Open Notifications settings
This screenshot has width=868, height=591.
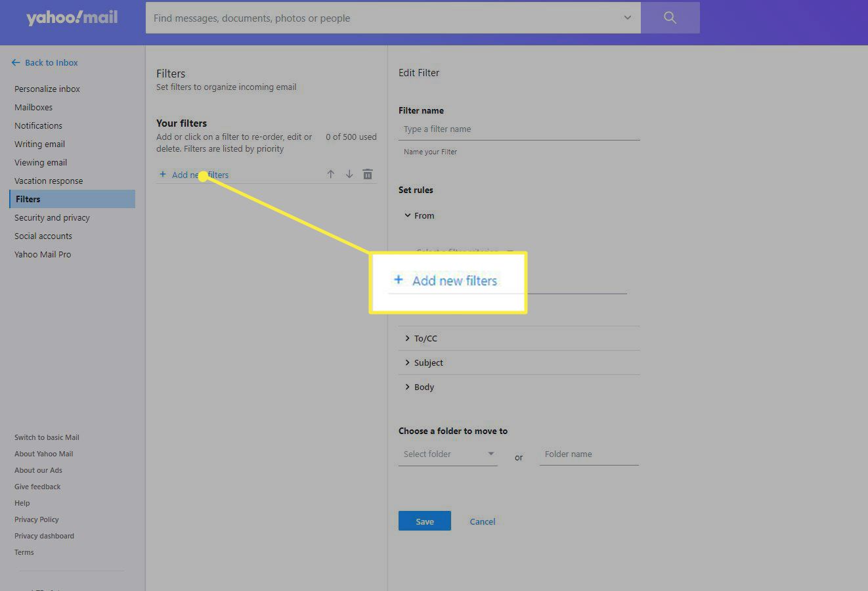38,125
